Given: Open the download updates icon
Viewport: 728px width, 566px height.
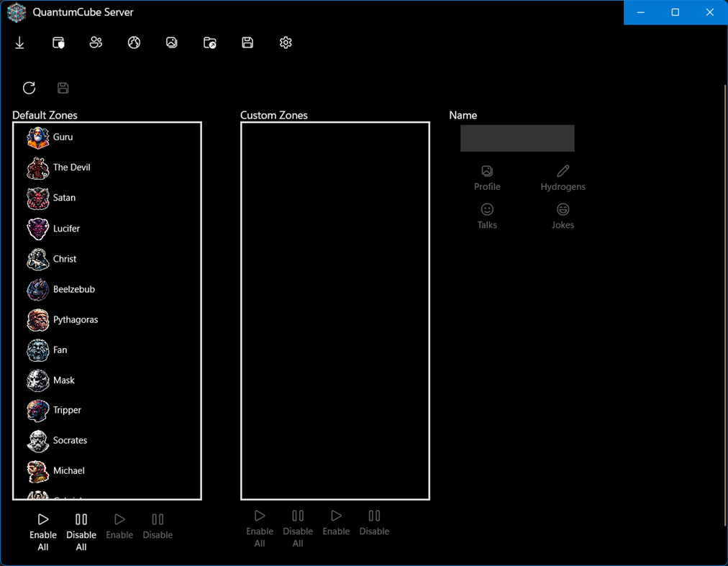Looking at the screenshot, I should click(20, 42).
